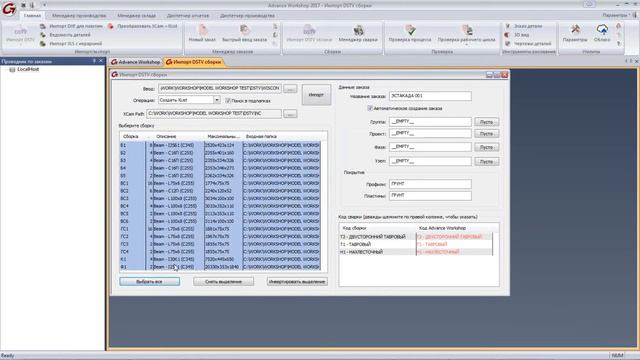
Task: Select the Импорт DSTV сборки document tab
Action: pyautogui.click(x=194, y=62)
